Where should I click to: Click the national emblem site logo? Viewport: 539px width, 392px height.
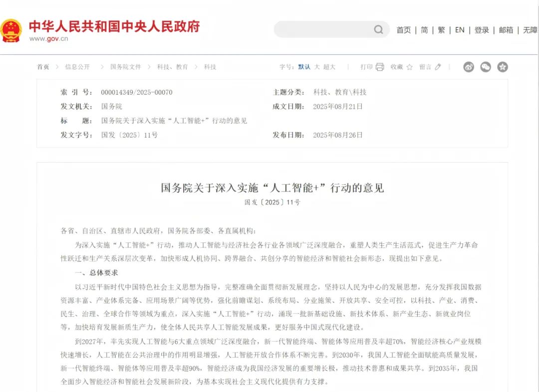tap(12, 29)
